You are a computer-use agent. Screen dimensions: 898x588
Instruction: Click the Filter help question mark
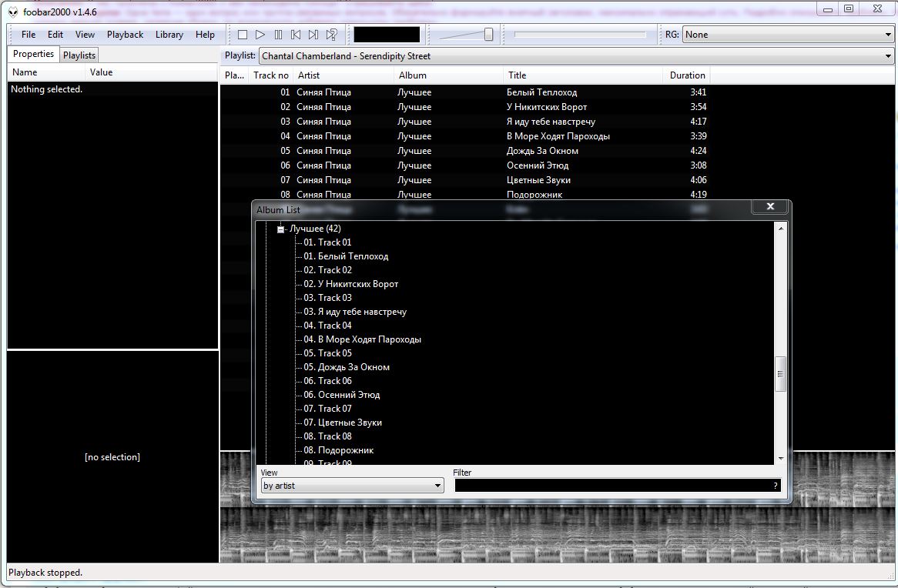(775, 486)
